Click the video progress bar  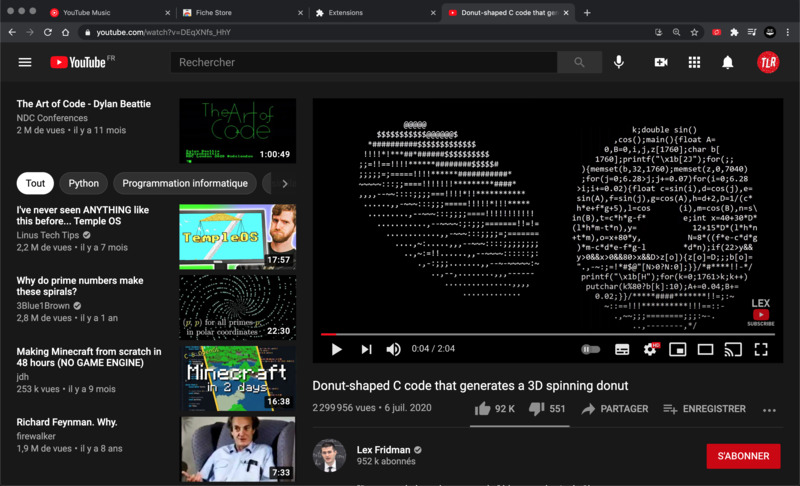pos(547,334)
